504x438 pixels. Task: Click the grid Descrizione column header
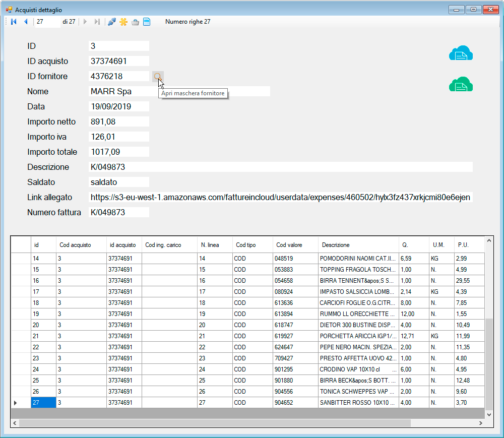[x=358, y=245]
